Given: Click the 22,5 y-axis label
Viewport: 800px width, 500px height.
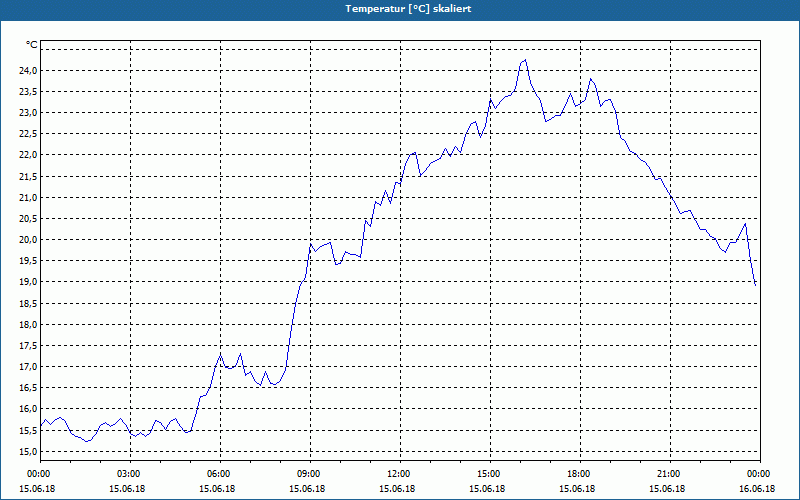Looking at the screenshot, I should pyautogui.click(x=29, y=134).
